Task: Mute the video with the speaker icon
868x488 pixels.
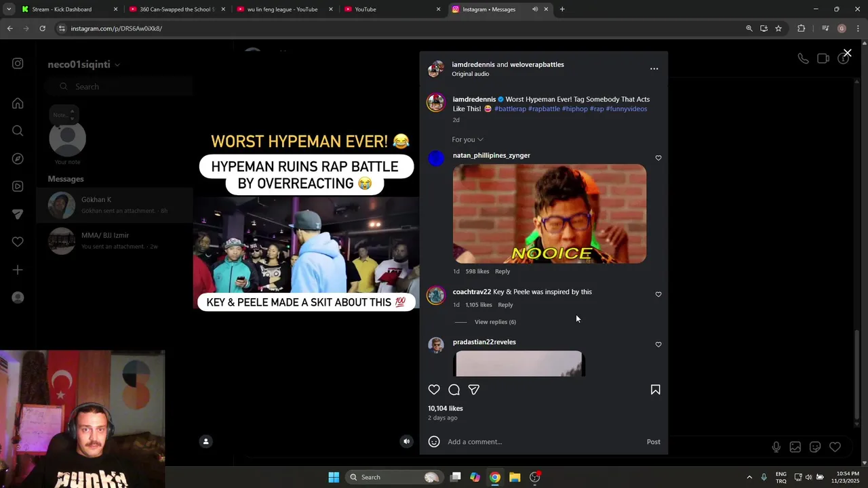Action: coord(407,441)
